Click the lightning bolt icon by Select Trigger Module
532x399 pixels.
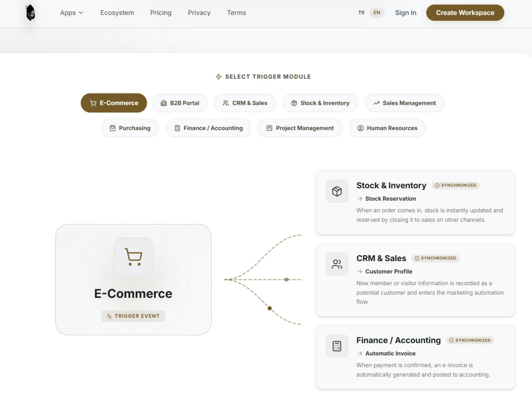[219, 77]
